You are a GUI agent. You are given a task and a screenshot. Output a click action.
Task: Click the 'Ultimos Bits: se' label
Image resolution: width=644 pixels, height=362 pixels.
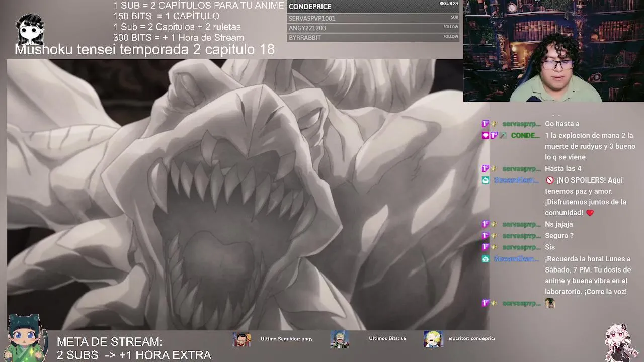[387, 338]
